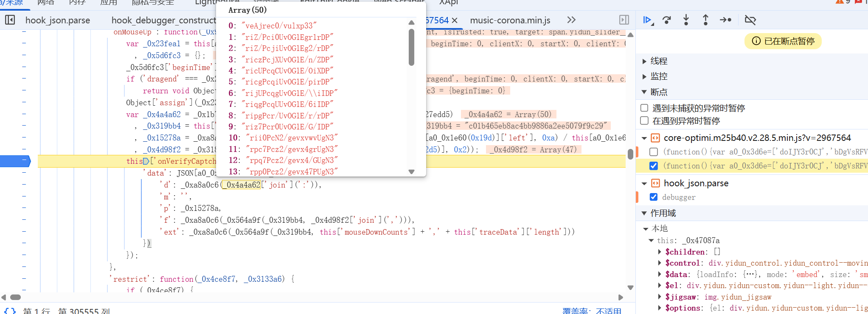Uncheck the debugger breakpoint under hook_json.parse
Image resolution: width=868 pixels, height=314 pixels.
[654, 197]
